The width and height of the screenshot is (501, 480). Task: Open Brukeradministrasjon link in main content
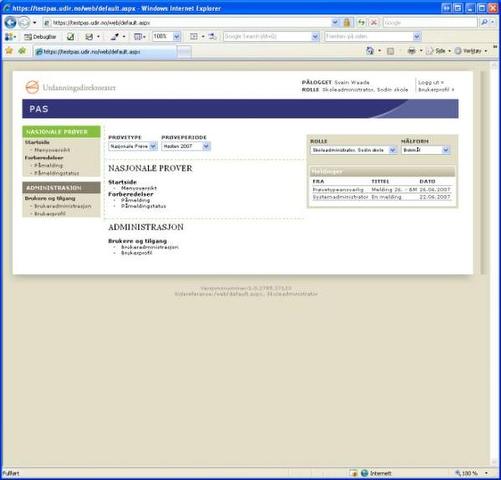click(x=150, y=247)
